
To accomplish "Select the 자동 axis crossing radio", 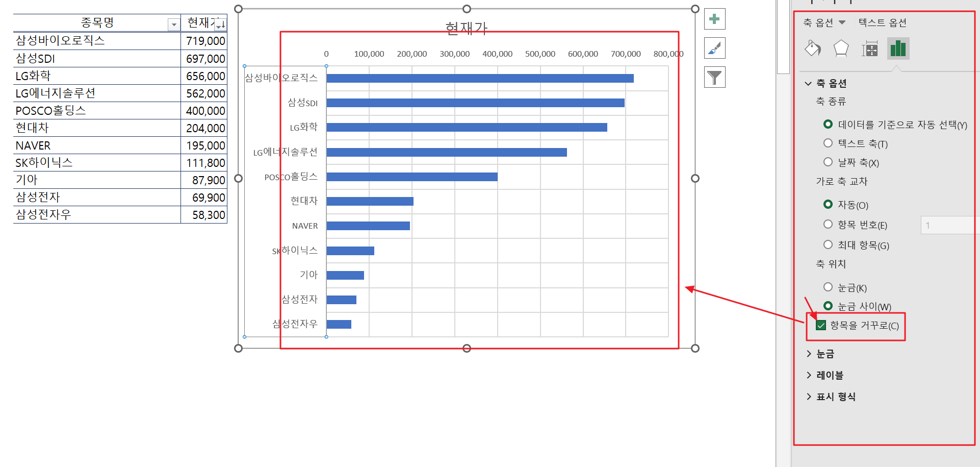I will [x=828, y=204].
